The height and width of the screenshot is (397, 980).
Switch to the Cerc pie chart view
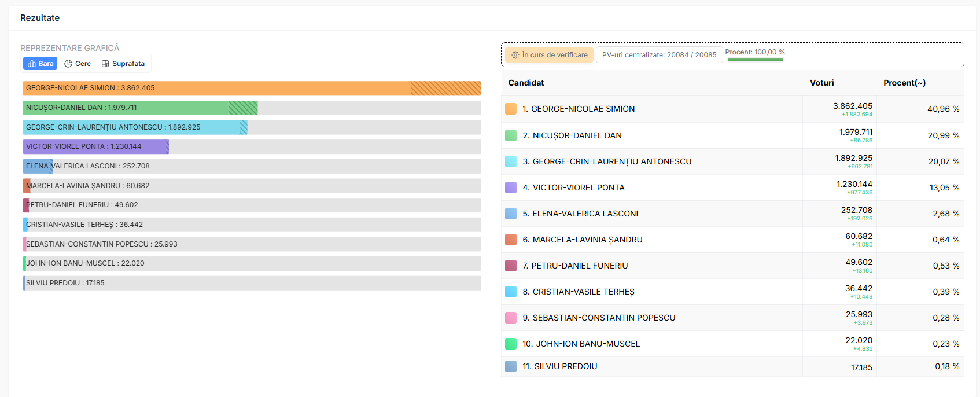(78, 64)
